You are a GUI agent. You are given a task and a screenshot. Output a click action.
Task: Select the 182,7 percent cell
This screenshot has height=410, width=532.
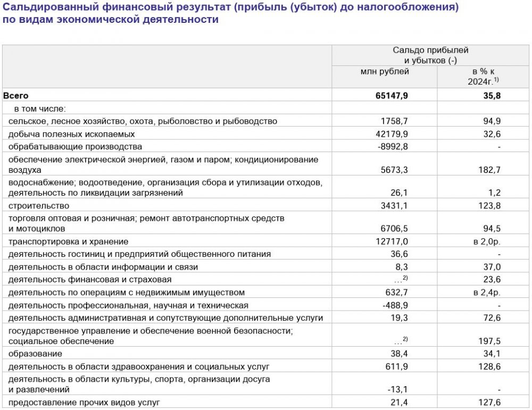click(x=489, y=170)
